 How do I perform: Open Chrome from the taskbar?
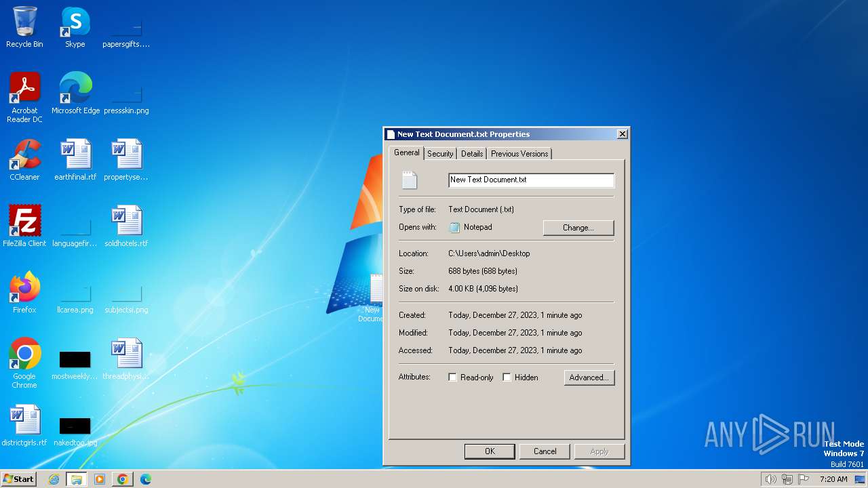click(123, 479)
